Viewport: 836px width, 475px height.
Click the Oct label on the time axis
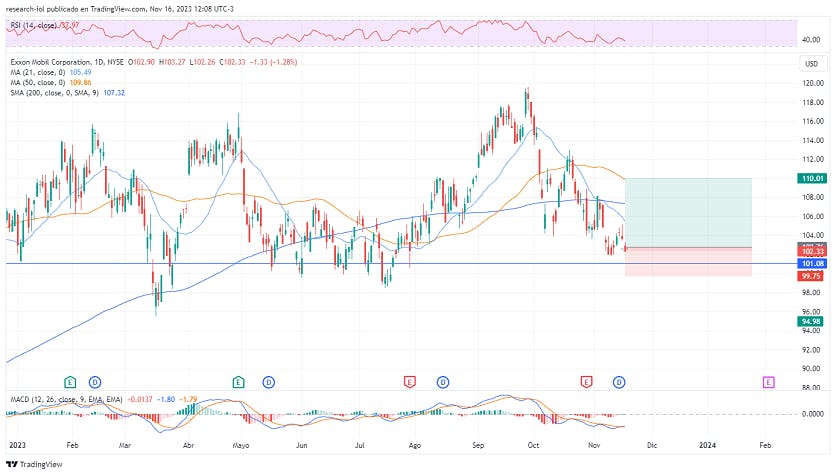tap(533, 445)
